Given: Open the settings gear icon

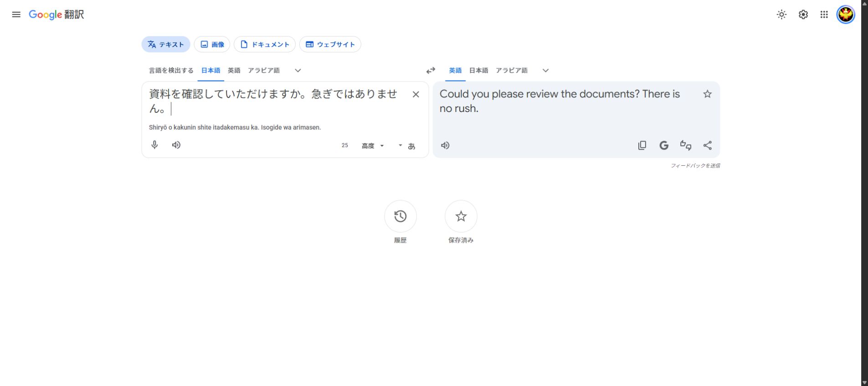Looking at the screenshot, I should point(803,15).
